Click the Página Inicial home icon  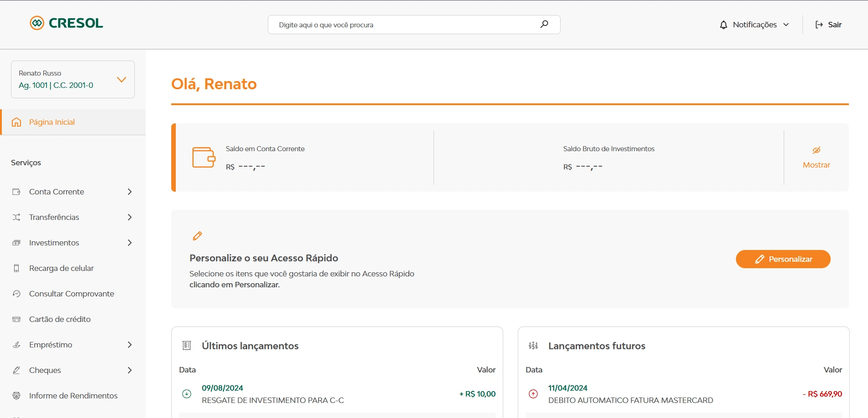click(16, 122)
